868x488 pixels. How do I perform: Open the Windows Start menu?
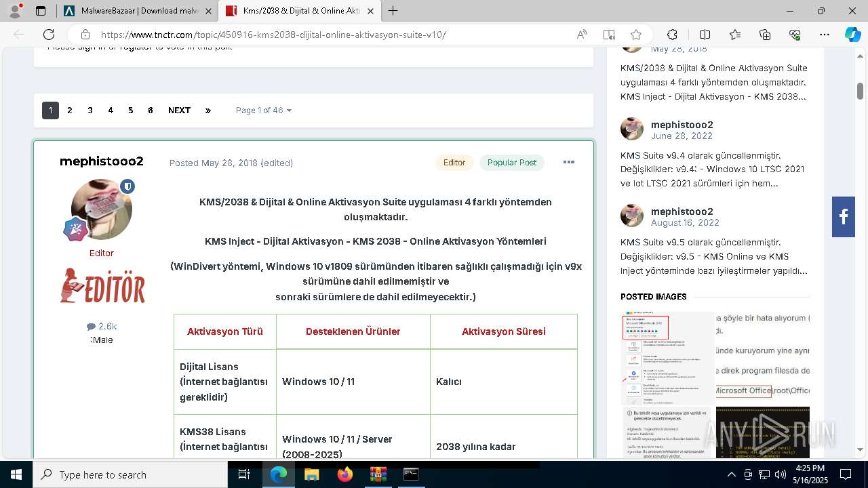16,474
